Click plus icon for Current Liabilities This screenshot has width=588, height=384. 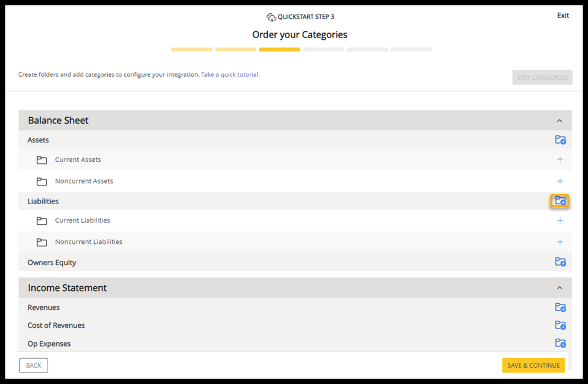tap(560, 220)
